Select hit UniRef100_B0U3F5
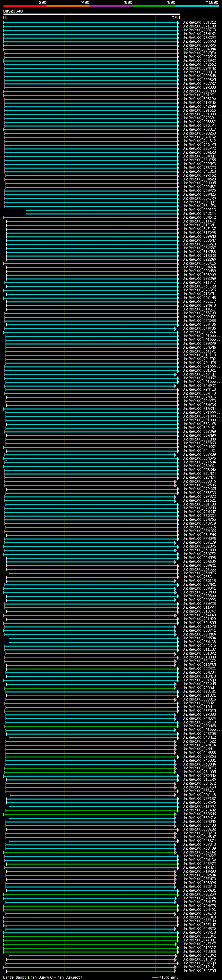This screenshot has height=980, width=222. click(x=199, y=481)
